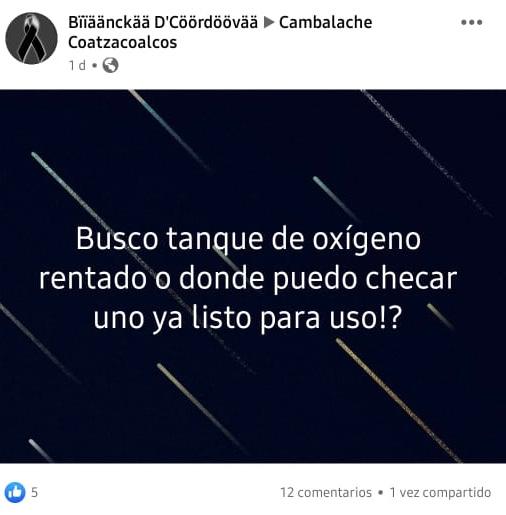Viewport: 506px width, 515px height.
Task: Click the black ribbon profile picture
Action: (x=31, y=38)
